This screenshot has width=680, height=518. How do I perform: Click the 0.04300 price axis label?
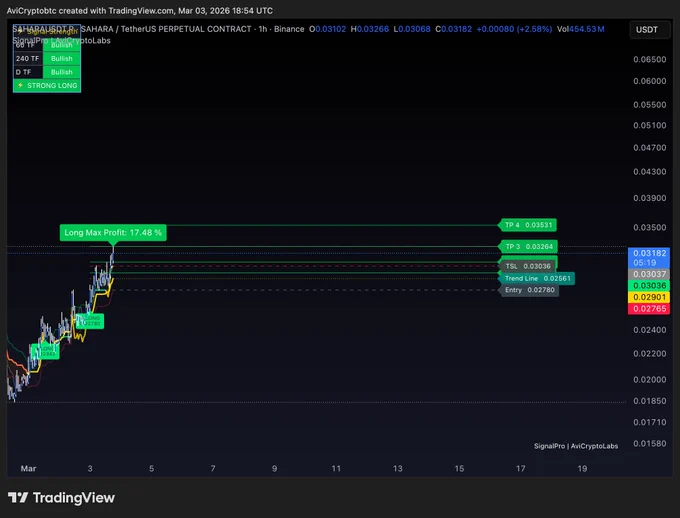pyautogui.click(x=650, y=172)
